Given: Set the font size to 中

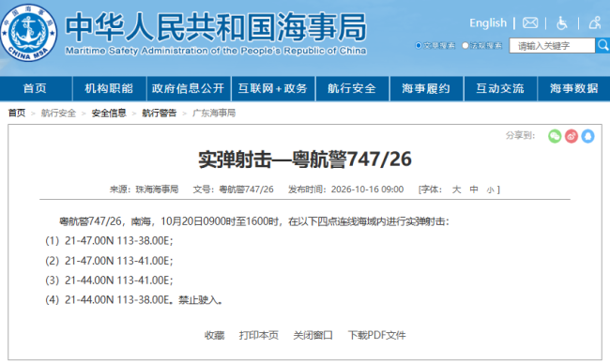Looking at the screenshot, I should point(473,190).
